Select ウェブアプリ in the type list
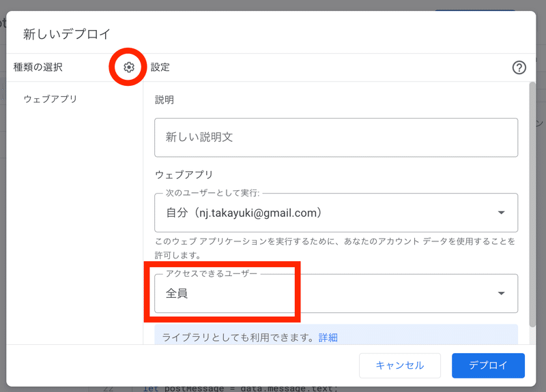 click(50, 99)
